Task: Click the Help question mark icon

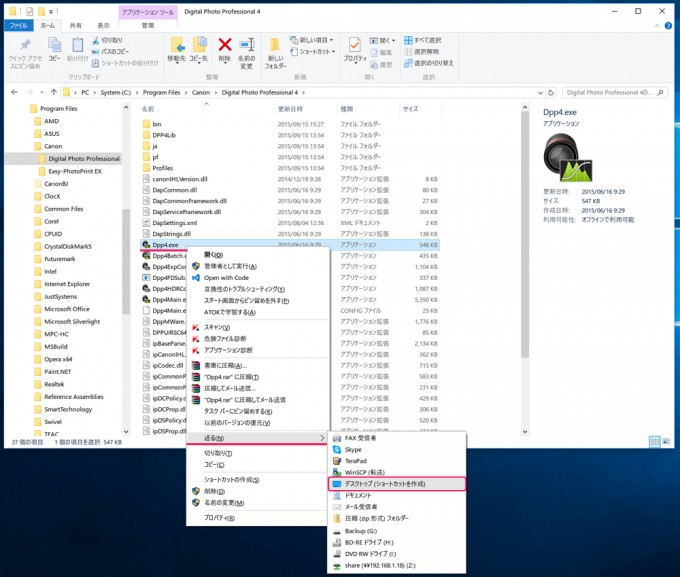Action: pos(668,26)
